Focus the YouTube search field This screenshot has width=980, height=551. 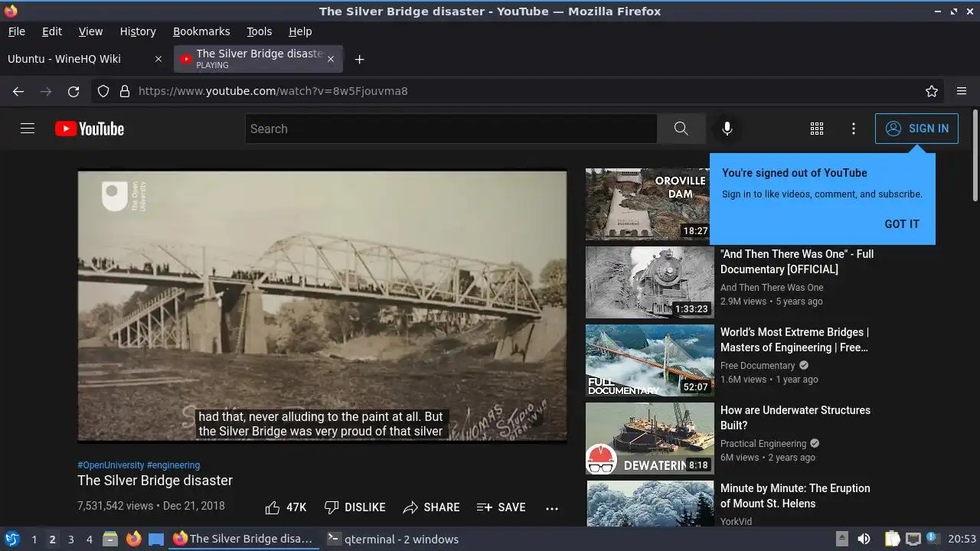451,129
